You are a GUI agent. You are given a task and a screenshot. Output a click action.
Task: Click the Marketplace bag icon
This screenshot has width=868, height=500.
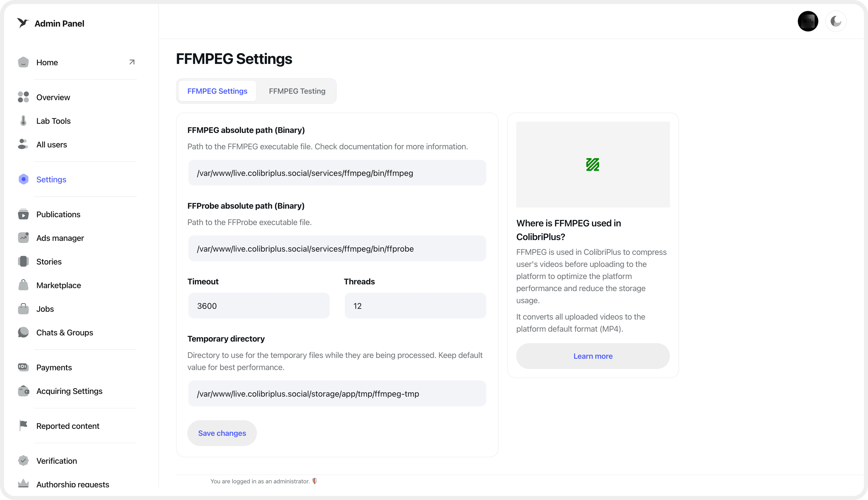pos(23,285)
